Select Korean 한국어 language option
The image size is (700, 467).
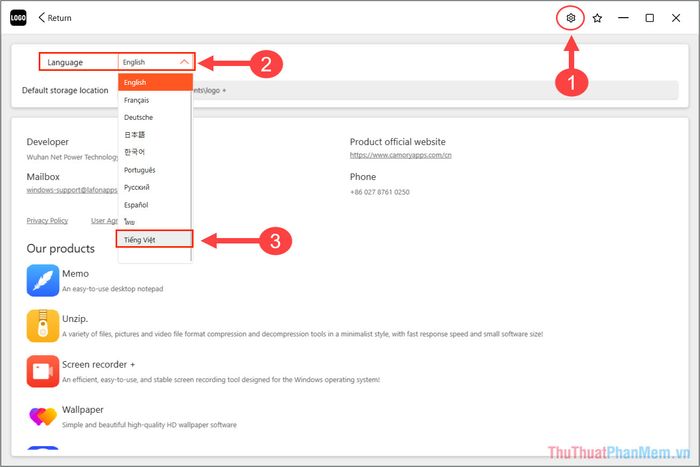click(x=154, y=152)
